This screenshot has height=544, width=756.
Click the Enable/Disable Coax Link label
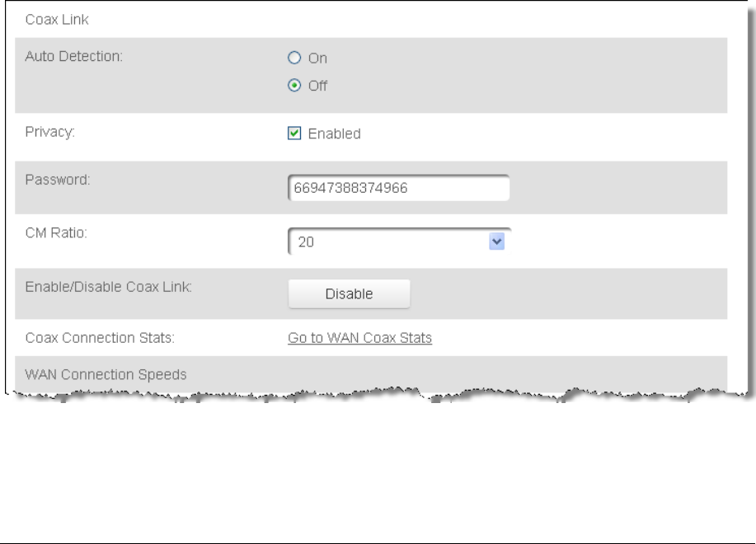[x=109, y=287]
